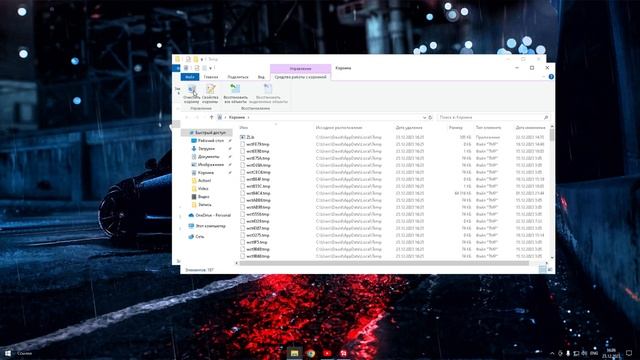
Task: Click the taskbar clock
Action: 611,353
